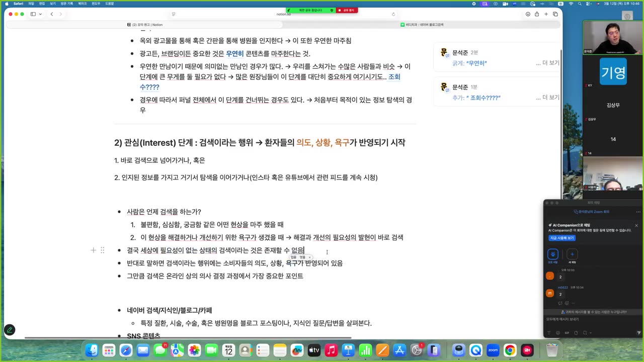644x362 pixels.
Task: Start a new chat with 새 채팅
Action: click(x=572, y=255)
